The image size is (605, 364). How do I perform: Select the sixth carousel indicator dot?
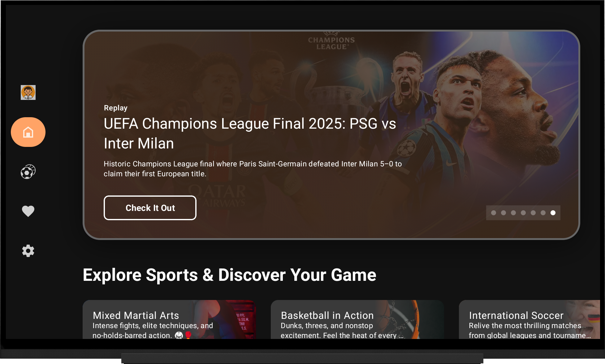[543, 213]
